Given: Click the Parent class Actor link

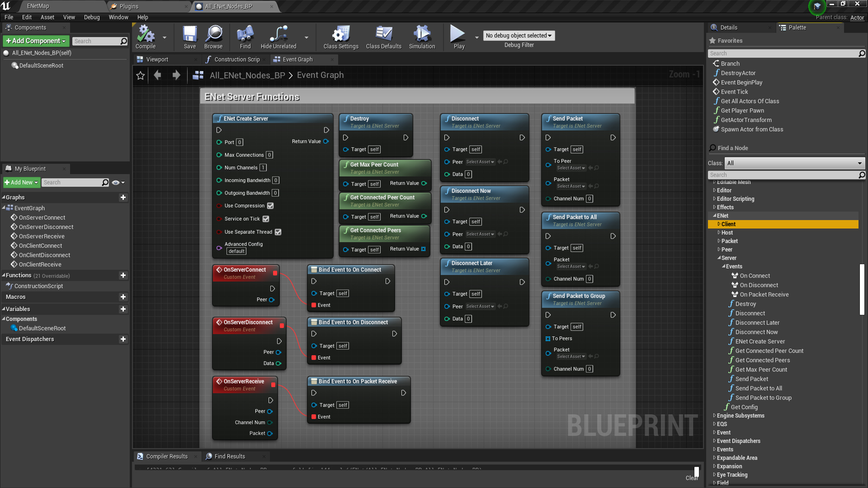Looking at the screenshot, I should coord(857,18).
